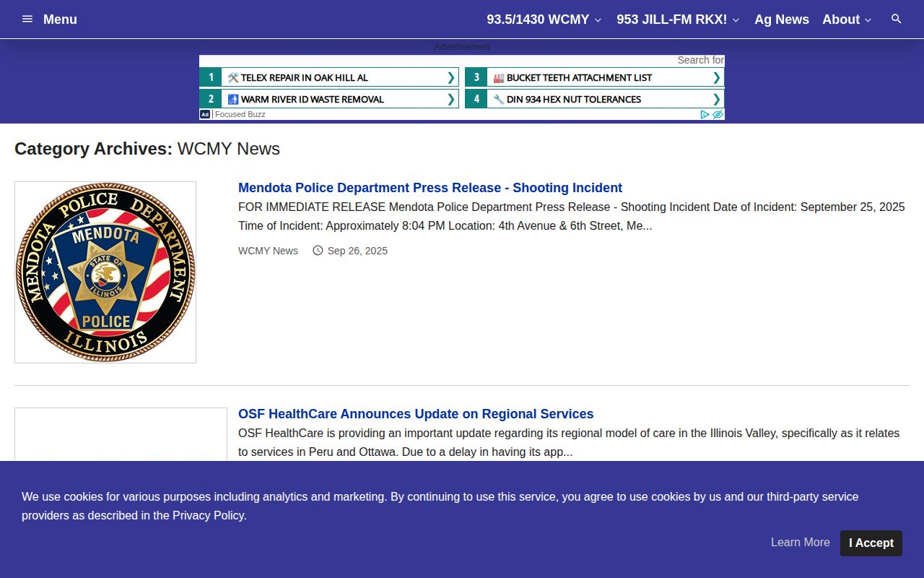This screenshot has width=924, height=578.
Task: Open Warm River ID Waste Removal ad
Action: click(329, 99)
